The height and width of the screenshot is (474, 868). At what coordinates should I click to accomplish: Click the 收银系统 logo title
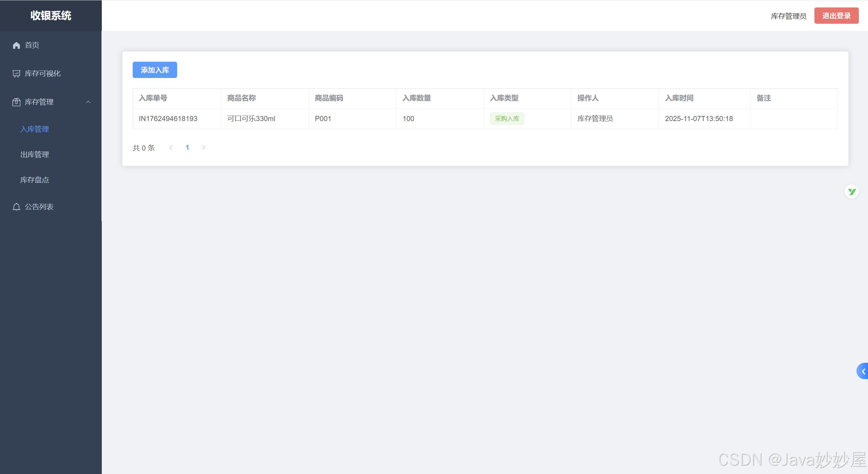click(51, 16)
